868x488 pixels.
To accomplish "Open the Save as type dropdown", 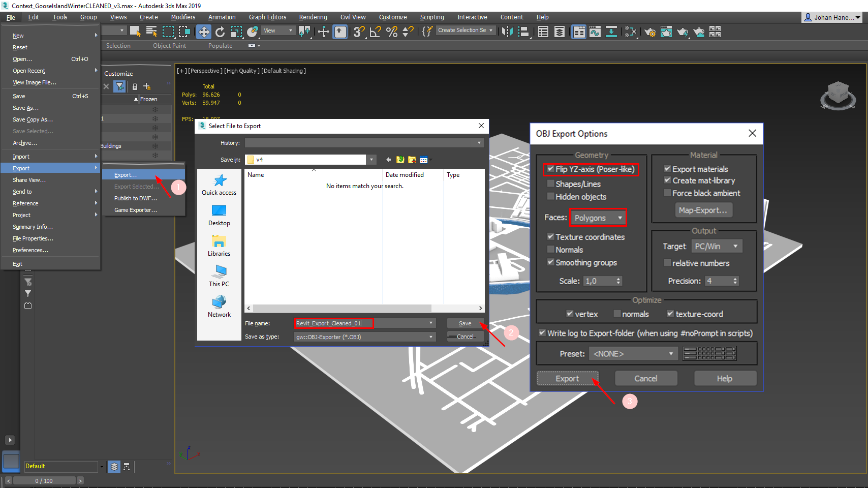I will coord(364,337).
